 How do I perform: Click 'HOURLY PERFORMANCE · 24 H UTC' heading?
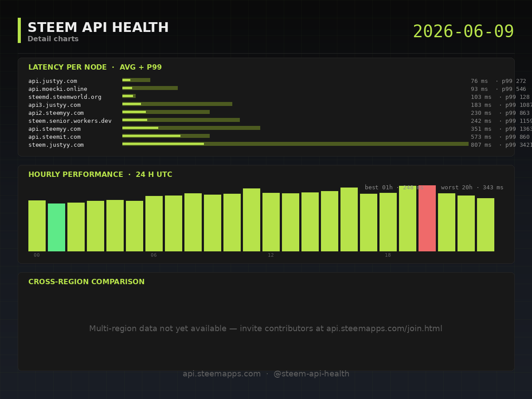(x=100, y=175)
